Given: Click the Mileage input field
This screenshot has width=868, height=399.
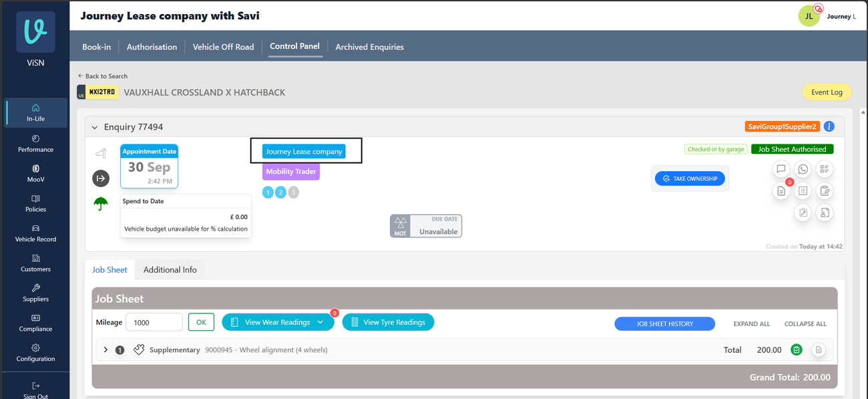Looking at the screenshot, I should (154, 322).
